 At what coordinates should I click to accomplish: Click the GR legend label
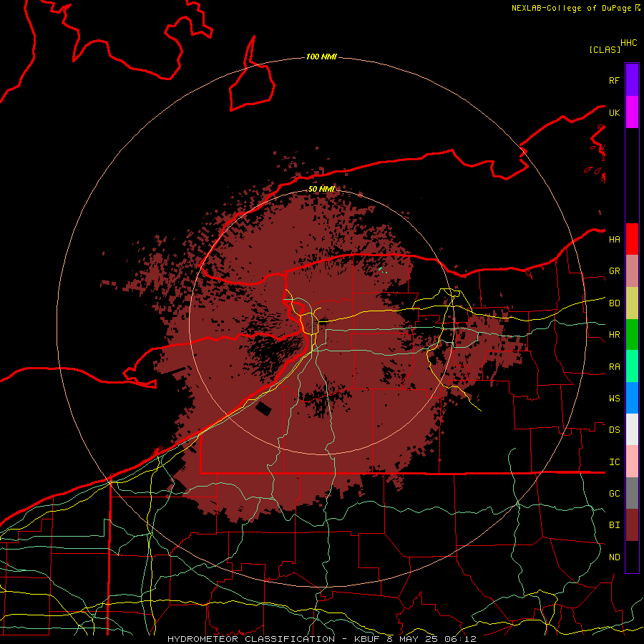tap(614, 271)
